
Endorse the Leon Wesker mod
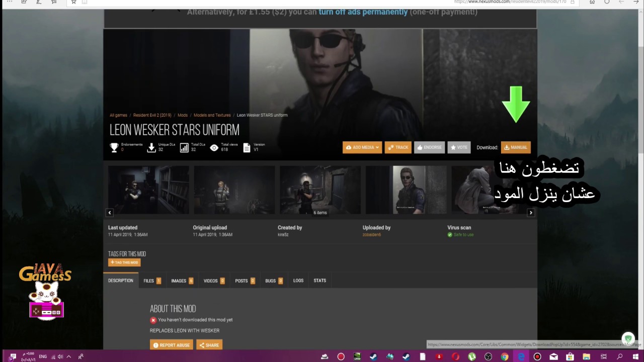pyautogui.click(x=429, y=147)
